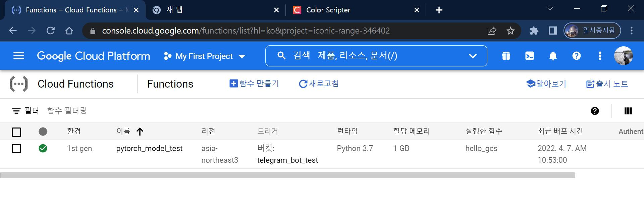Image resolution: width=644 pixels, height=204 pixels.
Task: Click the filter lines icon
Action: point(16,111)
